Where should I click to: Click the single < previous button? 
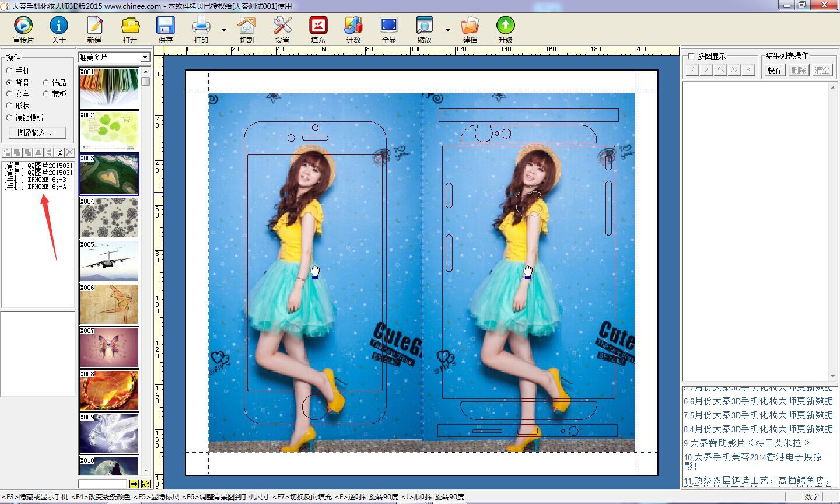pos(692,69)
